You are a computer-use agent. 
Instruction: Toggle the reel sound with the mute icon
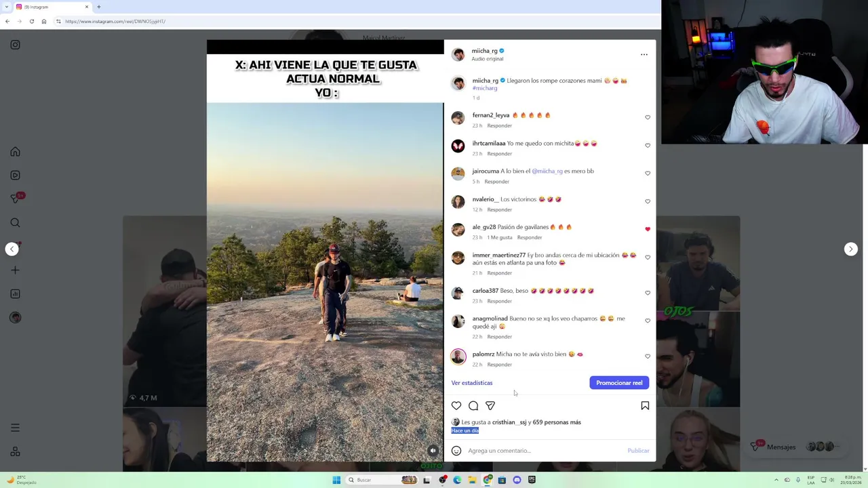pyautogui.click(x=433, y=451)
